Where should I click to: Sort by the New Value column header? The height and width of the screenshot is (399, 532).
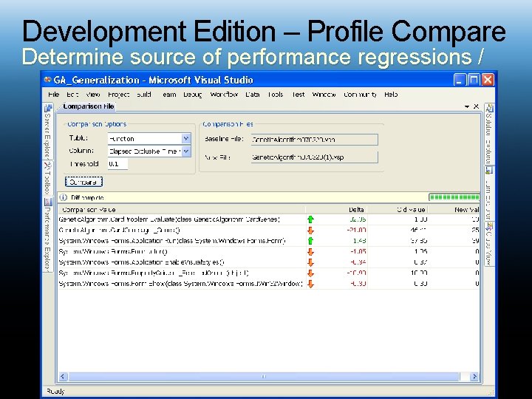click(x=454, y=210)
